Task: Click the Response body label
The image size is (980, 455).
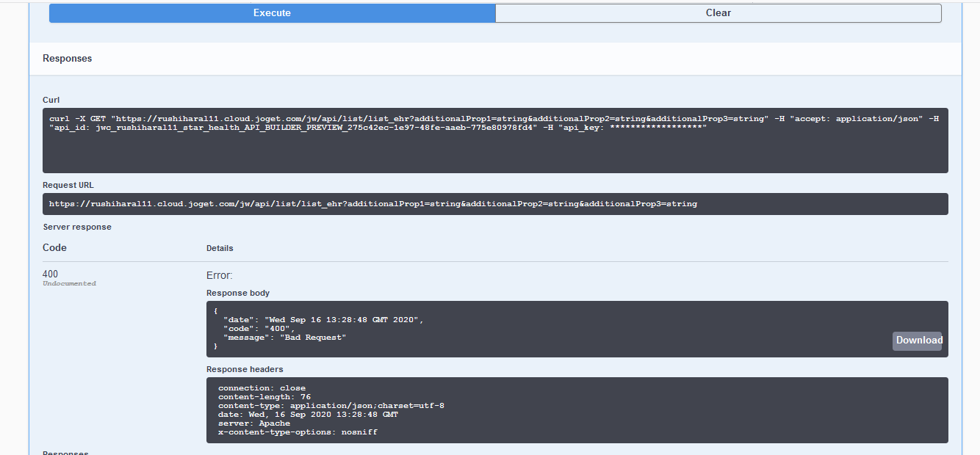Action: pyautogui.click(x=238, y=293)
